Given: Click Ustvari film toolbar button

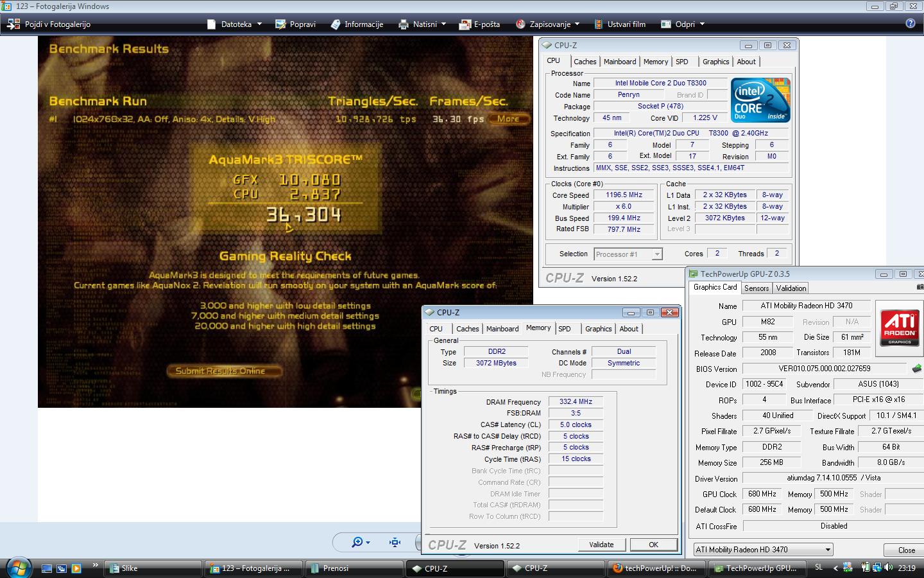Looking at the screenshot, I should pyautogui.click(x=620, y=24).
